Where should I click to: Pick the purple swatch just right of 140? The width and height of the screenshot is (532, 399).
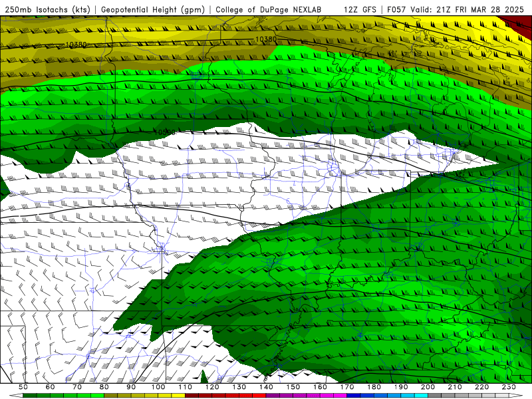click(273, 396)
